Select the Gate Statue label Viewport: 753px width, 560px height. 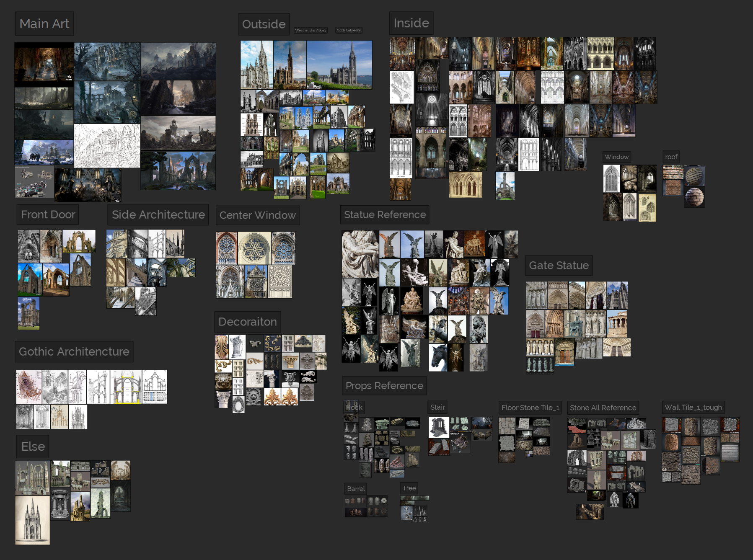559,266
